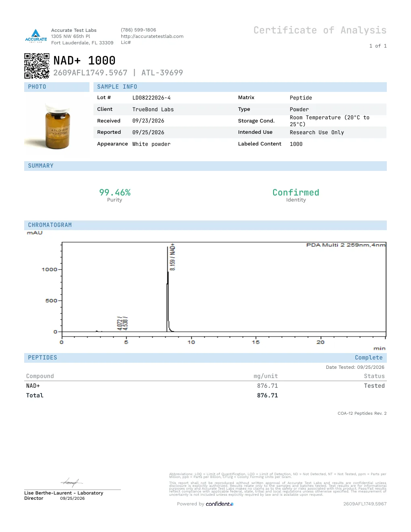
Task: Click the client name 'TrueBond Labs'
Action: coord(153,110)
